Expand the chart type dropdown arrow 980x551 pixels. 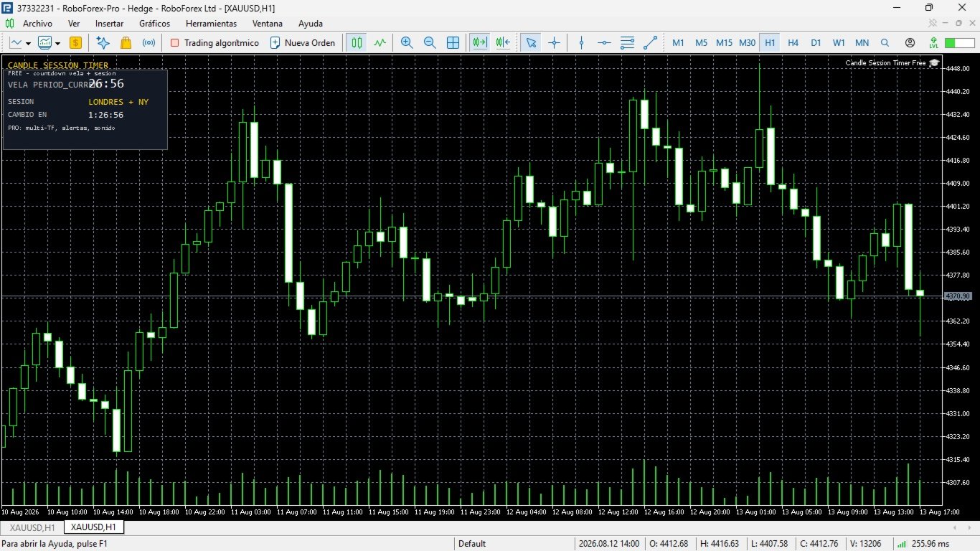pos(28,43)
